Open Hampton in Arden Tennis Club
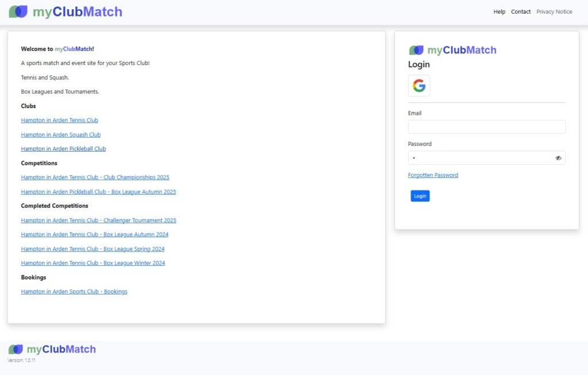 (60, 121)
